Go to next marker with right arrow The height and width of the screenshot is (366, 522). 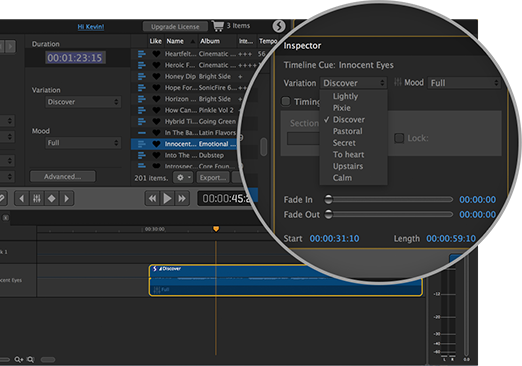tap(66, 199)
